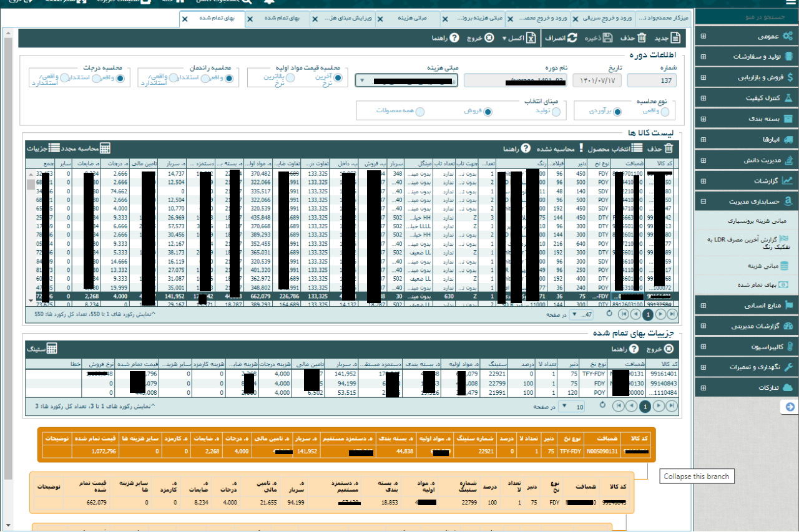Open بهای تمام شده item in sidebar menu
This screenshot has height=532, width=799.
(747, 285)
